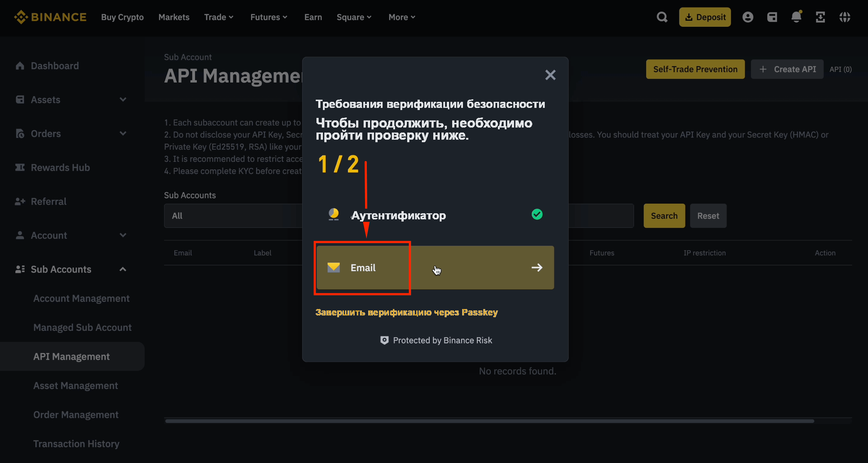This screenshot has width=868, height=463.
Task: Click the Deposit button
Action: [x=705, y=17]
